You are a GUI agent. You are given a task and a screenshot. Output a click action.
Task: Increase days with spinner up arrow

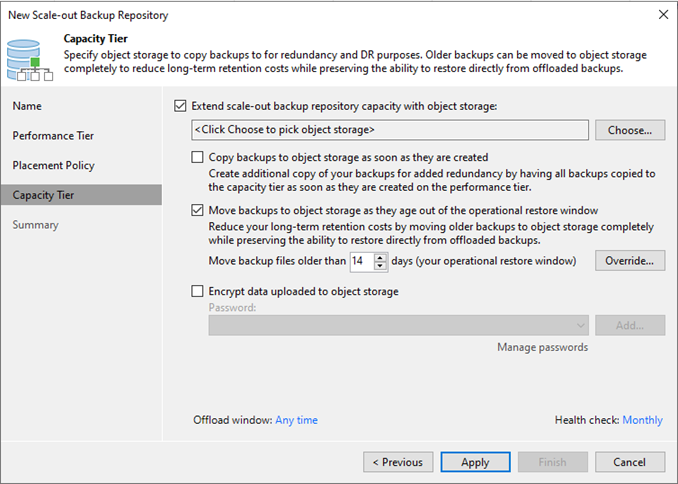point(380,257)
